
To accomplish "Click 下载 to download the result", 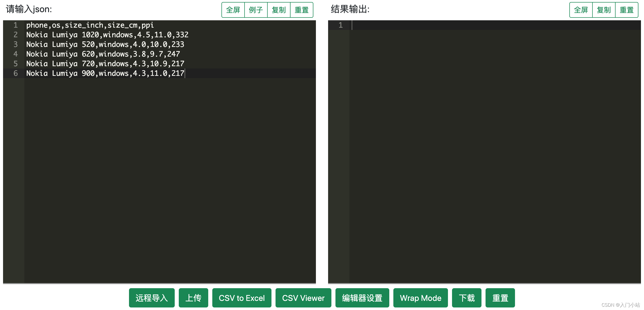I will (x=466, y=298).
